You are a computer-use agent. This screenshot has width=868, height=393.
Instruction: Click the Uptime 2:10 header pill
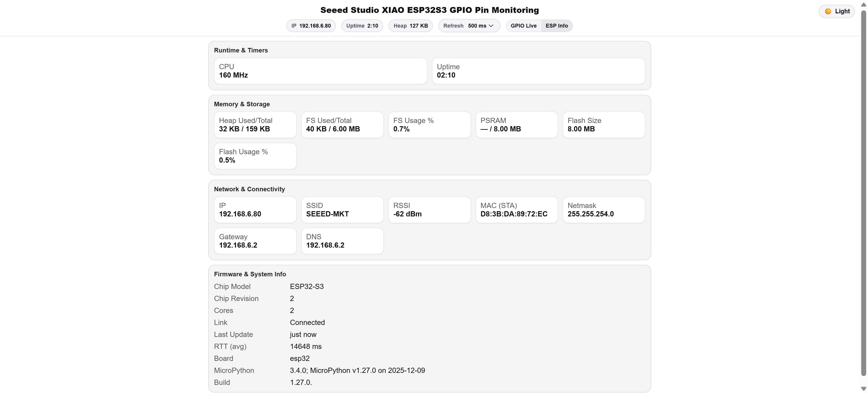point(362,26)
